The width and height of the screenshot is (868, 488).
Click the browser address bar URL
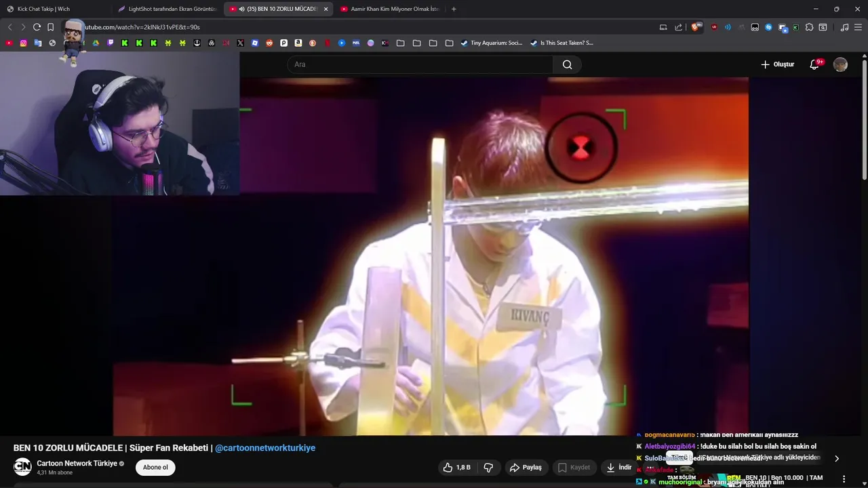[x=142, y=27]
